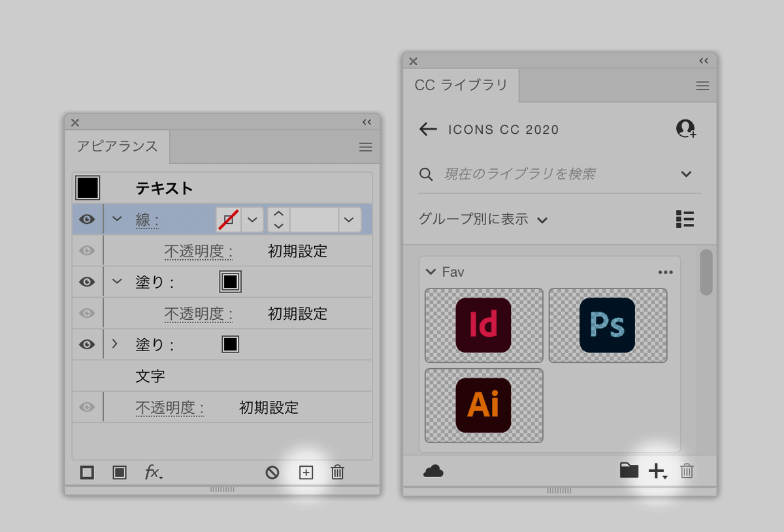Open the Add Content menu in CC Libraries
The image size is (784, 532).
(657, 470)
